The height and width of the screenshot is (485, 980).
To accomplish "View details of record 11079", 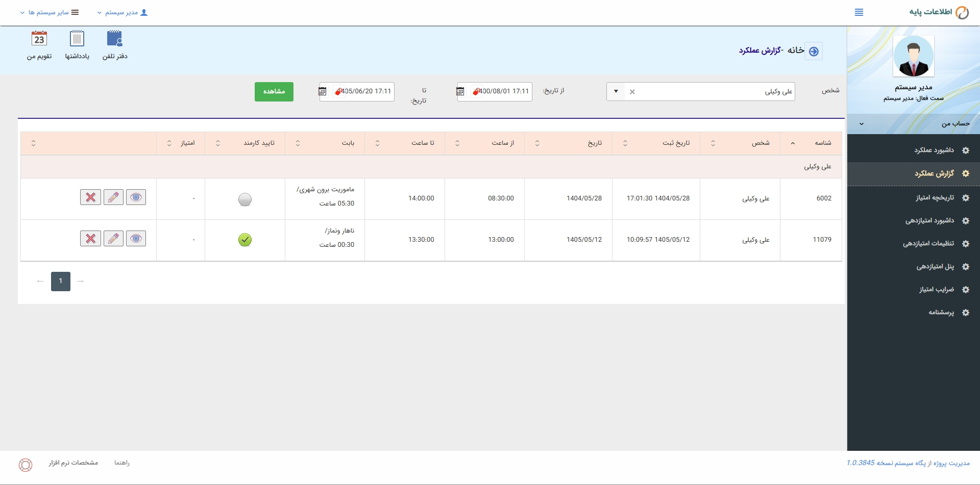I will coord(136,238).
